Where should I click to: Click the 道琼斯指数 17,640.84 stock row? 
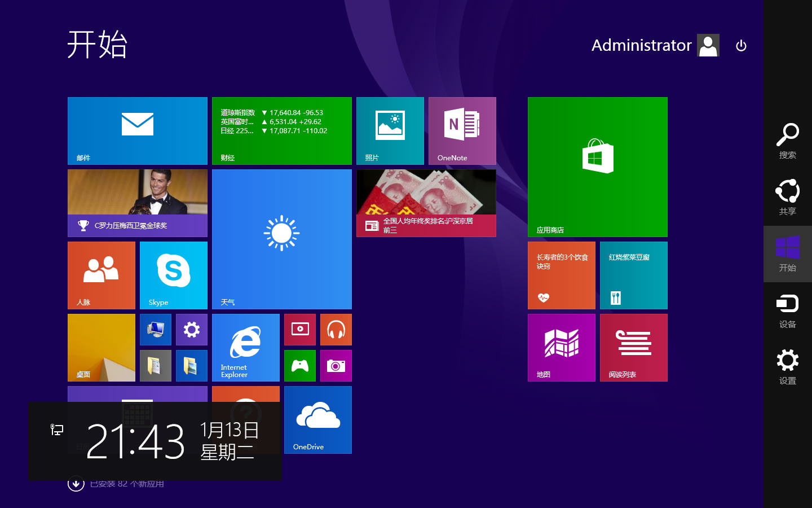pos(272,113)
